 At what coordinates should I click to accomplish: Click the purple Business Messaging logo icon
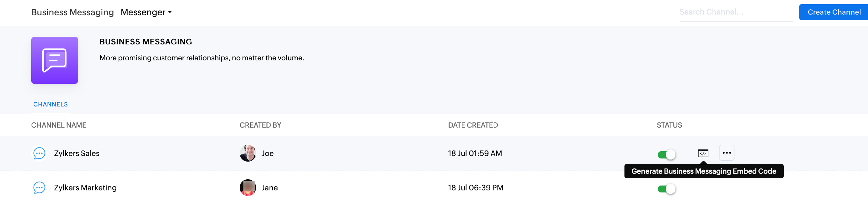pos(54,60)
